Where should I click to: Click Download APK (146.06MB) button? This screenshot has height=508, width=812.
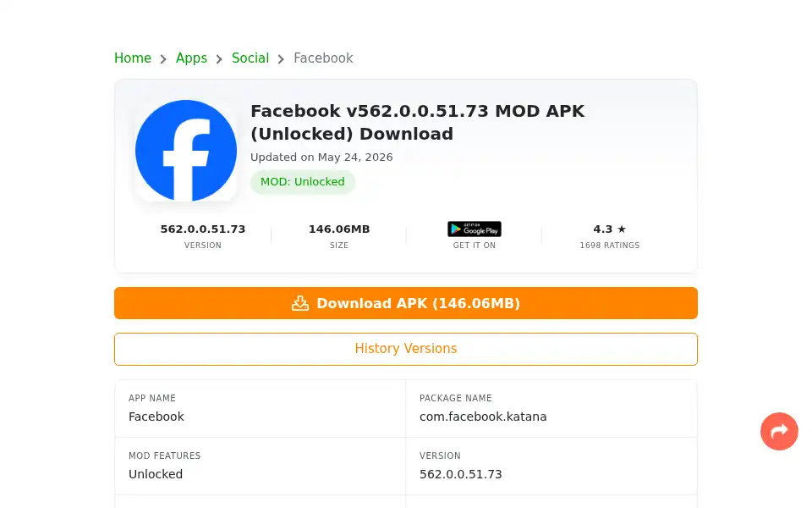point(405,303)
